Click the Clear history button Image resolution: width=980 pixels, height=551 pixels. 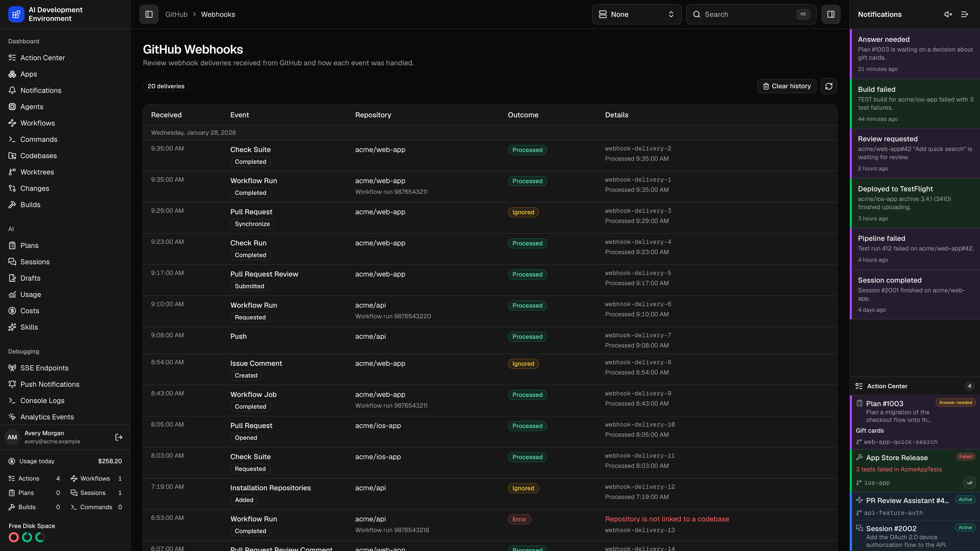786,86
